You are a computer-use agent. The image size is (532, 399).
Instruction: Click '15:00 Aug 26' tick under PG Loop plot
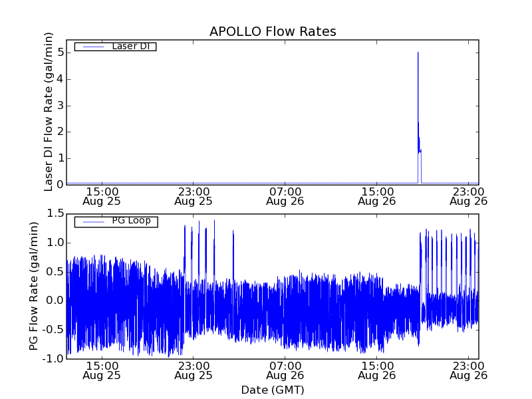click(x=377, y=370)
